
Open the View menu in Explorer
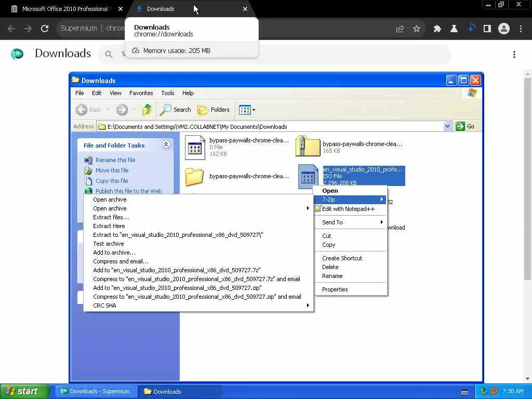click(x=115, y=93)
